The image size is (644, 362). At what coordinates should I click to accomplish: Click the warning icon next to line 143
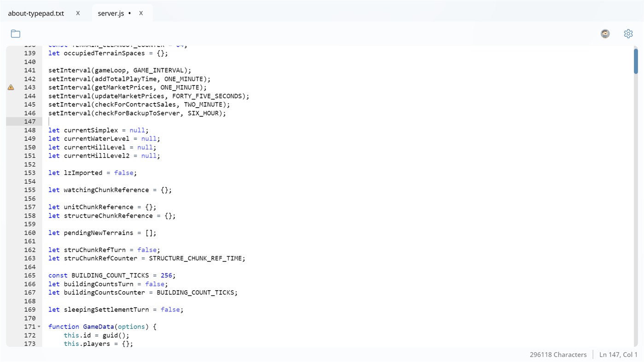pyautogui.click(x=10, y=87)
